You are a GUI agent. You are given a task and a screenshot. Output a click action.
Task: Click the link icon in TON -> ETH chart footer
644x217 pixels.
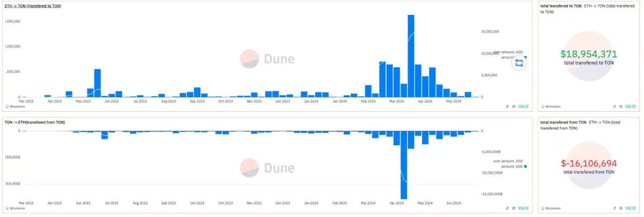click(508, 208)
